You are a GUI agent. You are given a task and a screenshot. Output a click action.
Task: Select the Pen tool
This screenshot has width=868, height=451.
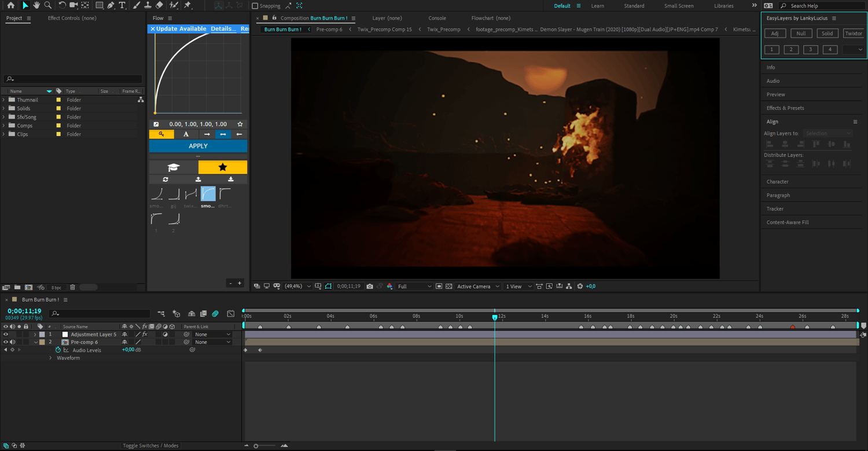[111, 5]
